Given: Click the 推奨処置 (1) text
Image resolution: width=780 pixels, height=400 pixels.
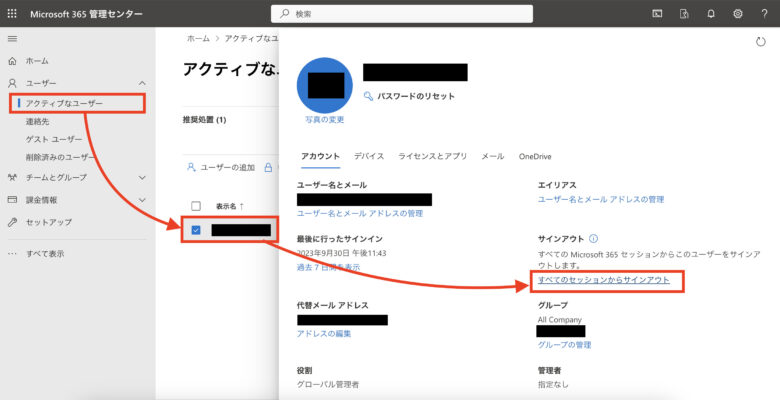Looking at the screenshot, I should pyautogui.click(x=204, y=119).
